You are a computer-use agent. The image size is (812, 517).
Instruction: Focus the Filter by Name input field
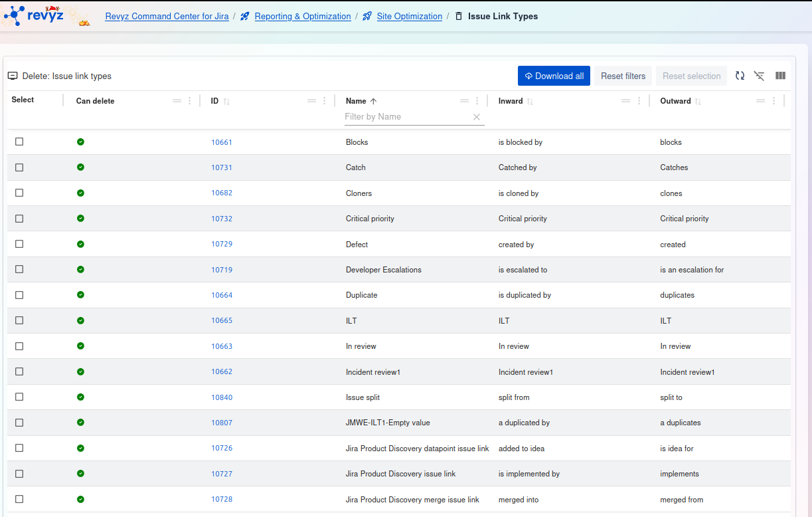405,117
